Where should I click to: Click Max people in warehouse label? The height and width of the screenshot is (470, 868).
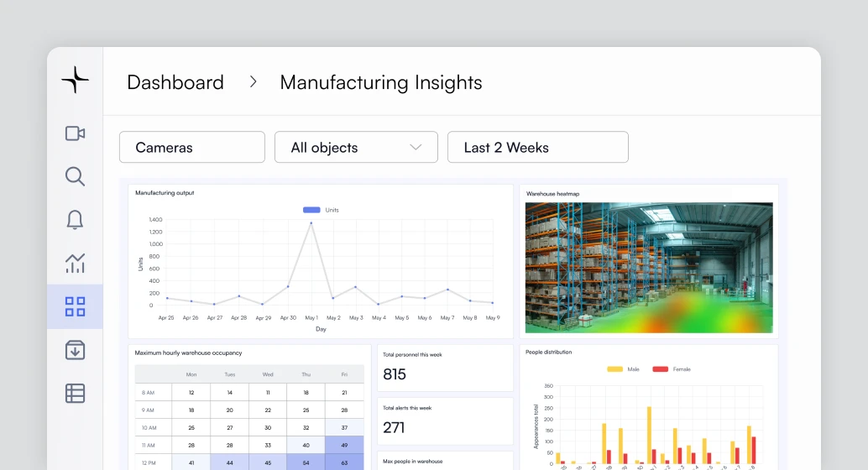412,461
